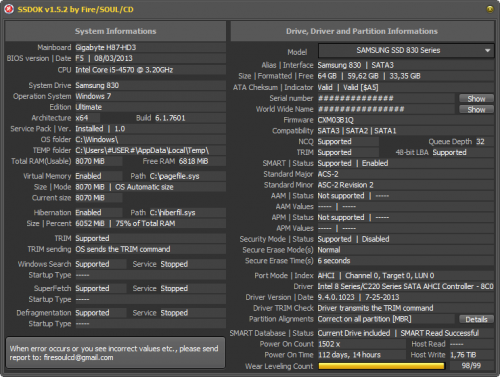This screenshot has width=500, height=377.
Task: Click Compatibility value SATA3 | SATA2 | SATA1
Action: pyautogui.click(x=357, y=131)
